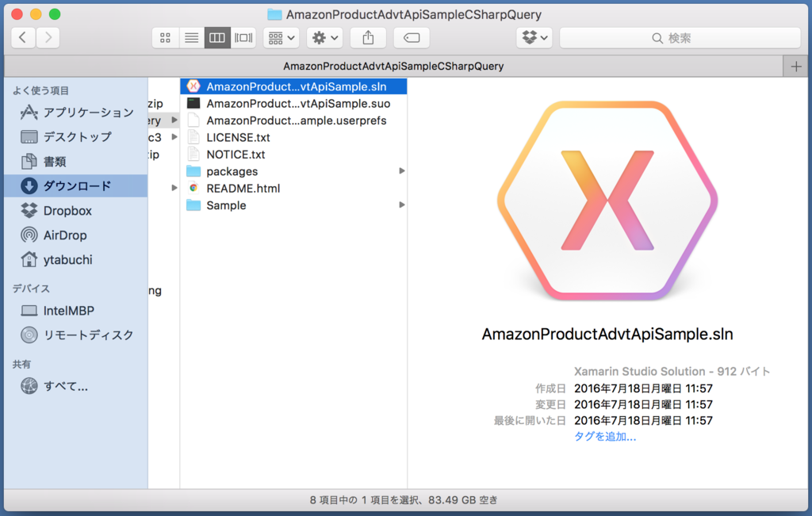Select IntelMBP device in sidebar
Screen dimensions: 812x516
77,311
